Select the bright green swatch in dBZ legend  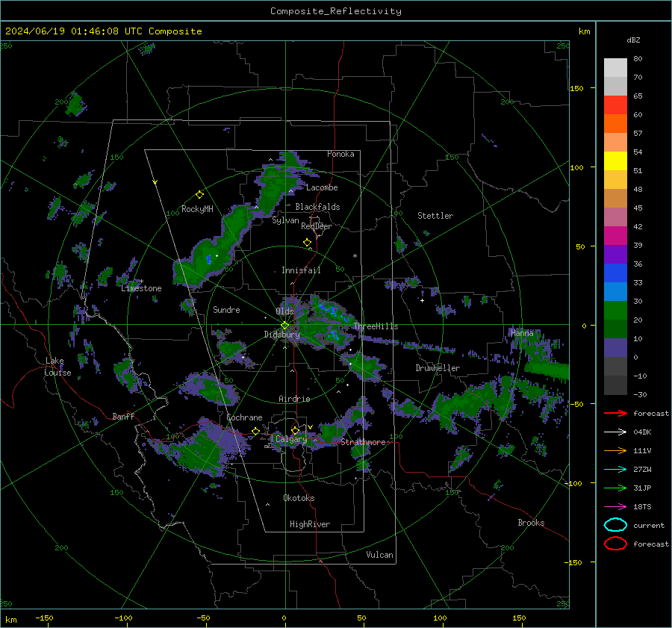[x=615, y=311]
